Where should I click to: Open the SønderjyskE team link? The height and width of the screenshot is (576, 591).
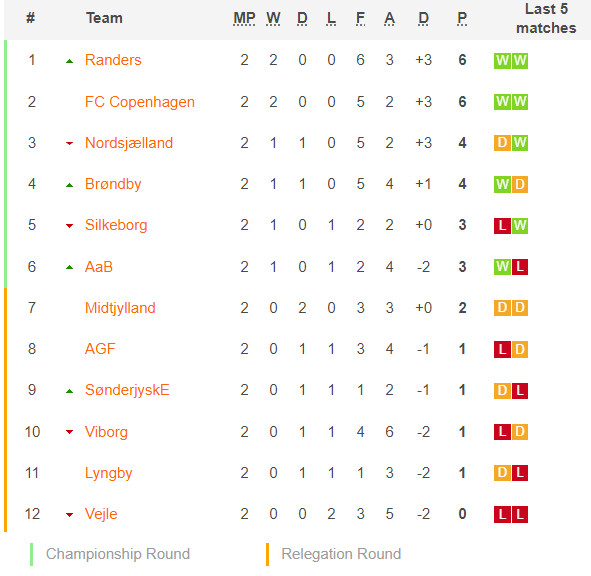tap(127, 390)
